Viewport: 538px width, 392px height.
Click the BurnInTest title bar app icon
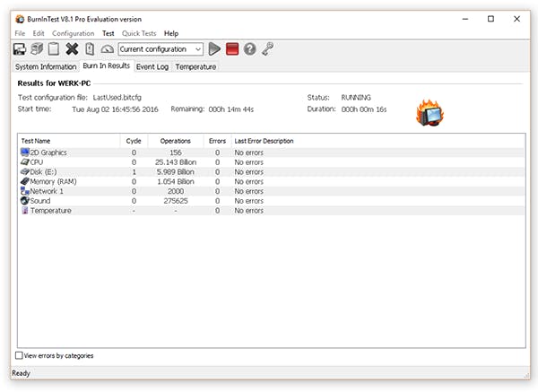[x=20, y=19]
